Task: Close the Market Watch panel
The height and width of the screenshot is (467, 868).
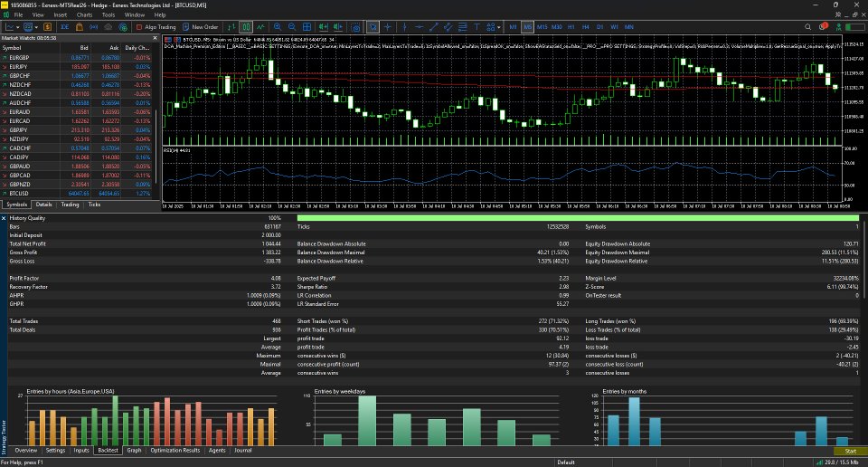Action: coord(155,38)
